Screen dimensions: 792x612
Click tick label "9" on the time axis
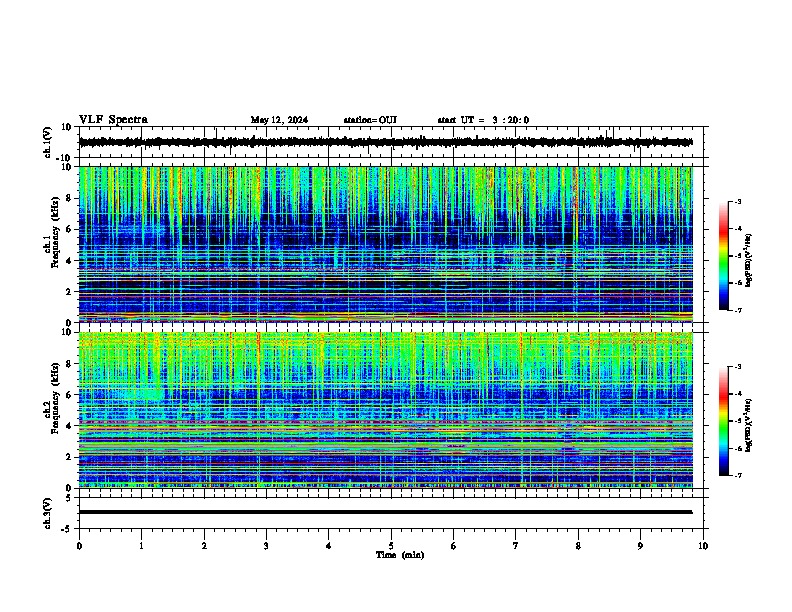640,546
